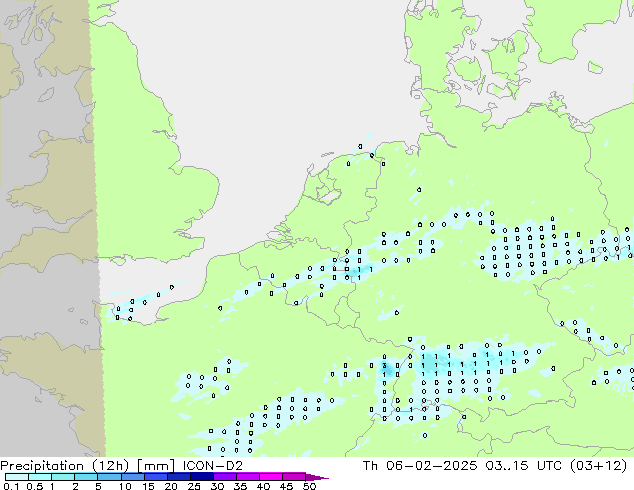Select the 5–10 mm legend color swatch
Viewport: 634px width, 490px height.
pyautogui.click(x=109, y=477)
